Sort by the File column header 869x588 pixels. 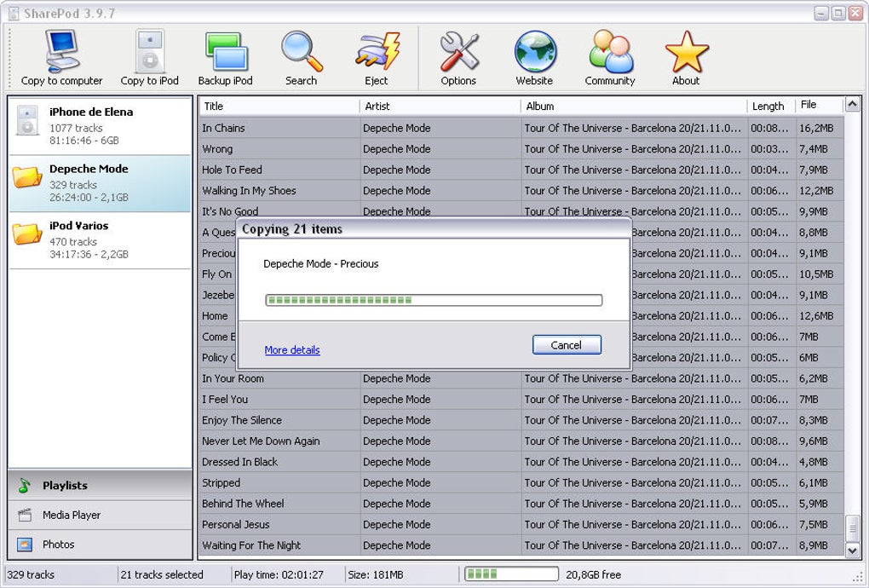819,106
